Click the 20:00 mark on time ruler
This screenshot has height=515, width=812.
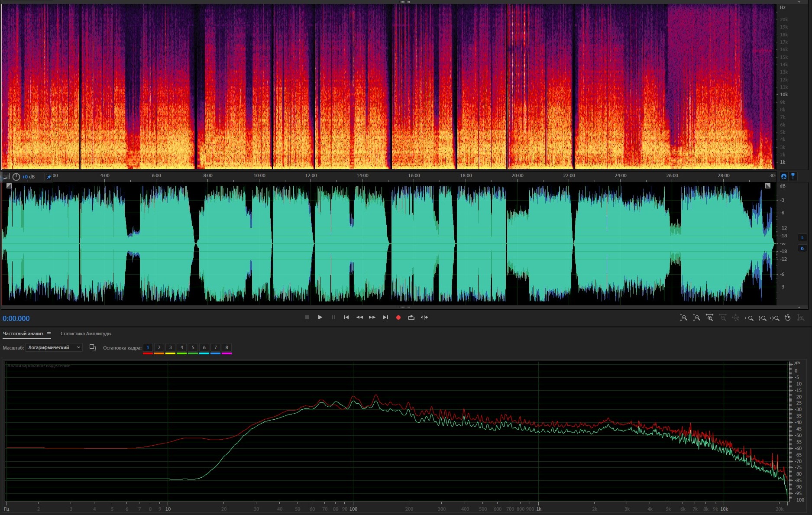point(517,175)
